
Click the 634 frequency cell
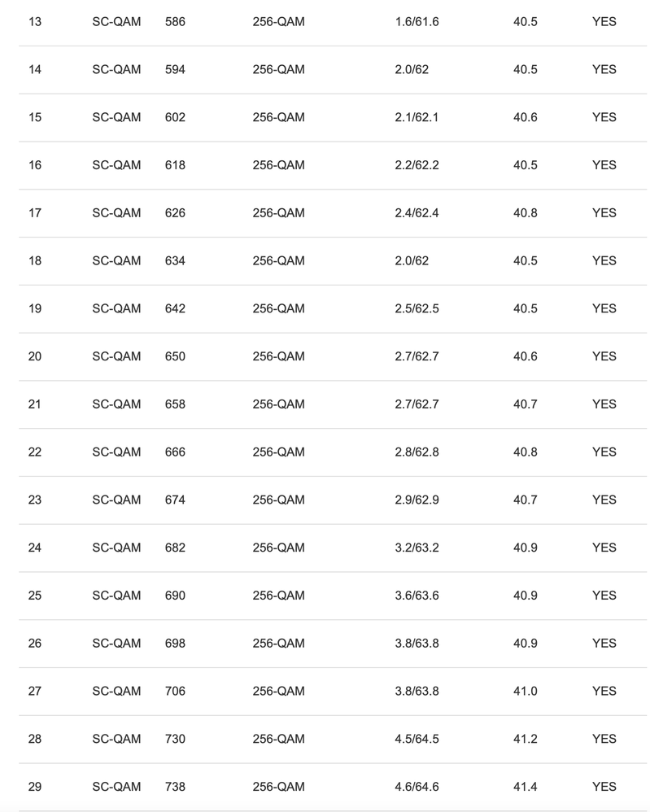coord(175,261)
